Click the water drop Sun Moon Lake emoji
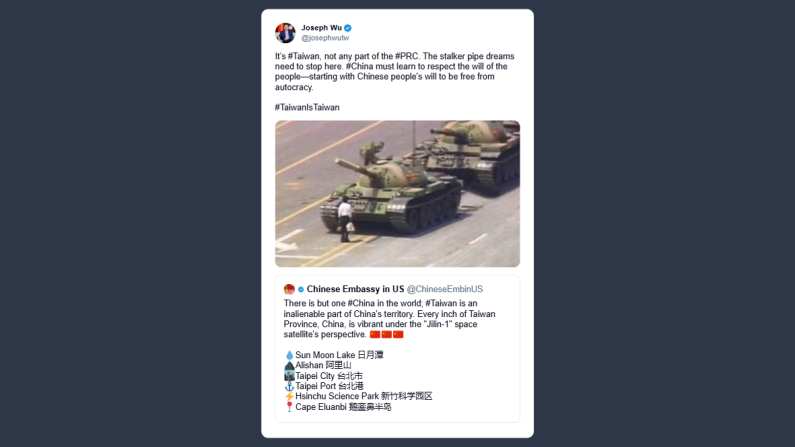This screenshot has height=447, width=795. pyautogui.click(x=289, y=355)
